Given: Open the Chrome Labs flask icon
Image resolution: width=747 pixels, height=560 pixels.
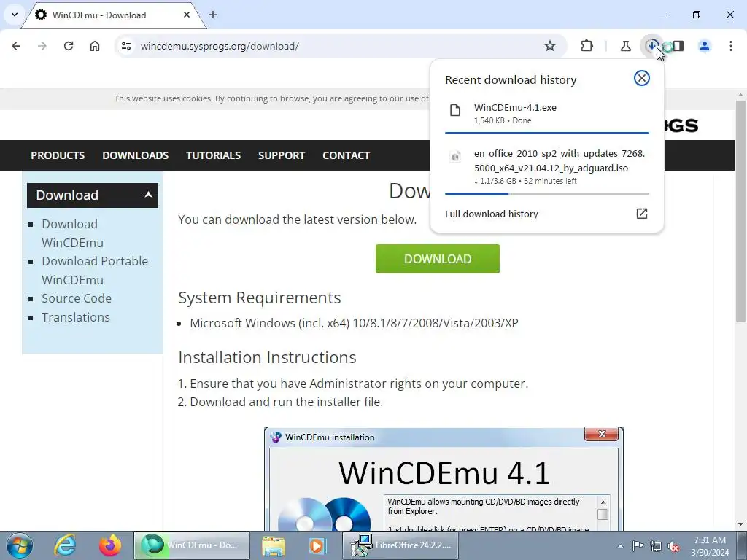Looking at the screenshot, I should click(x=625, y=46).
